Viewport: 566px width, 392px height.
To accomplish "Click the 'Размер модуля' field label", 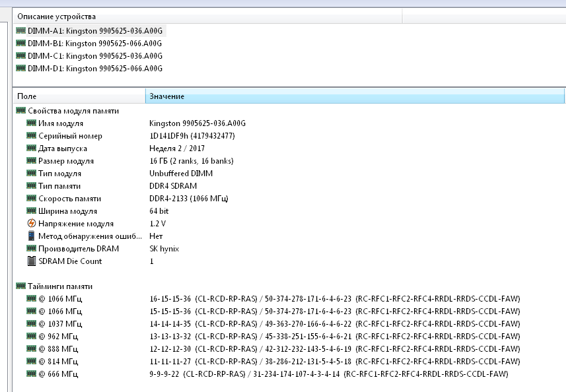I will (66, 161).
